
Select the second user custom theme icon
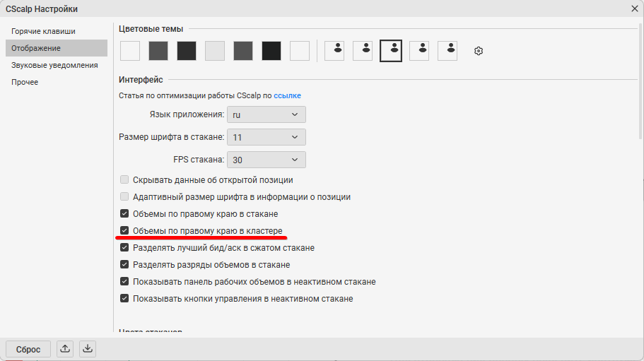[x=363, y=51]
